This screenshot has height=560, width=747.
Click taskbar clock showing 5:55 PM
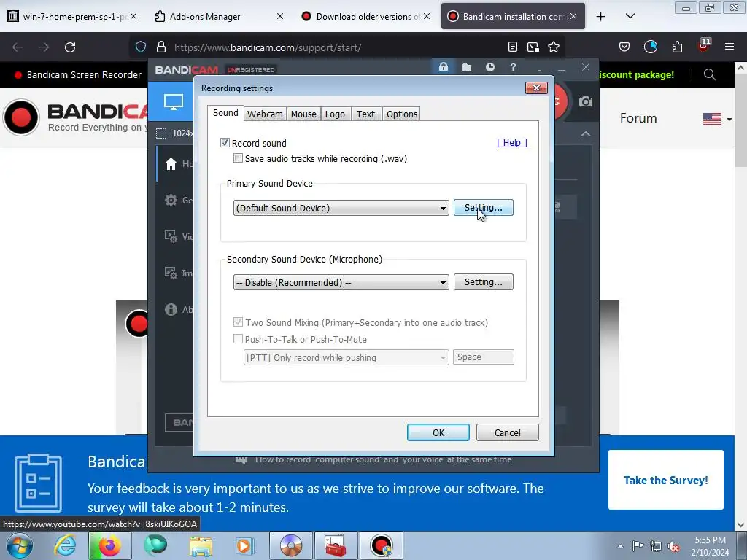(x=710, y=546)
